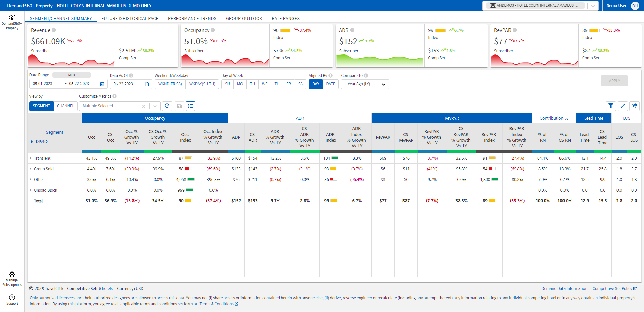Screen dimensions: 644x312
Task: Open the Date Range calendar picker
Action: point(102,84)
